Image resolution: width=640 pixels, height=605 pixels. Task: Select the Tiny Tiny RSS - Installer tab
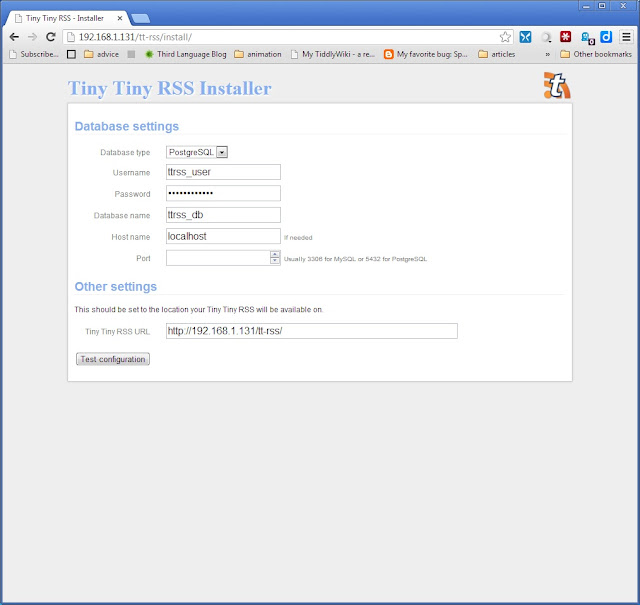[x=65, y=18]
